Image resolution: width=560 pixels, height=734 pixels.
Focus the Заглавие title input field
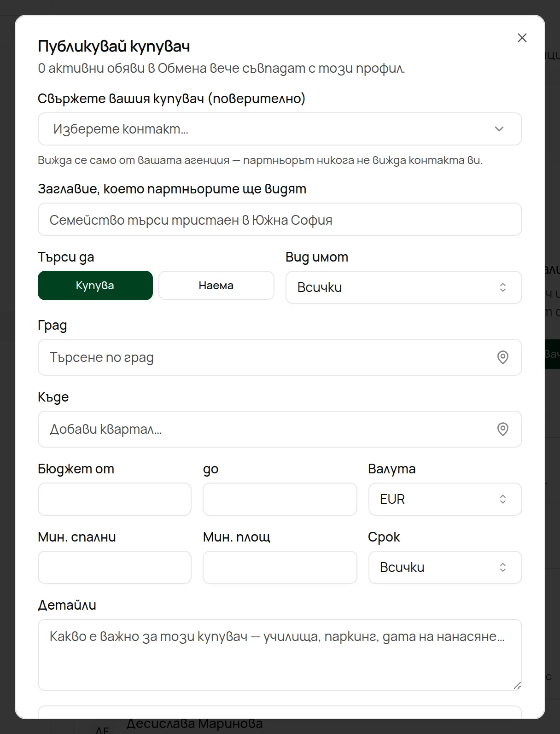pos(280,220)
